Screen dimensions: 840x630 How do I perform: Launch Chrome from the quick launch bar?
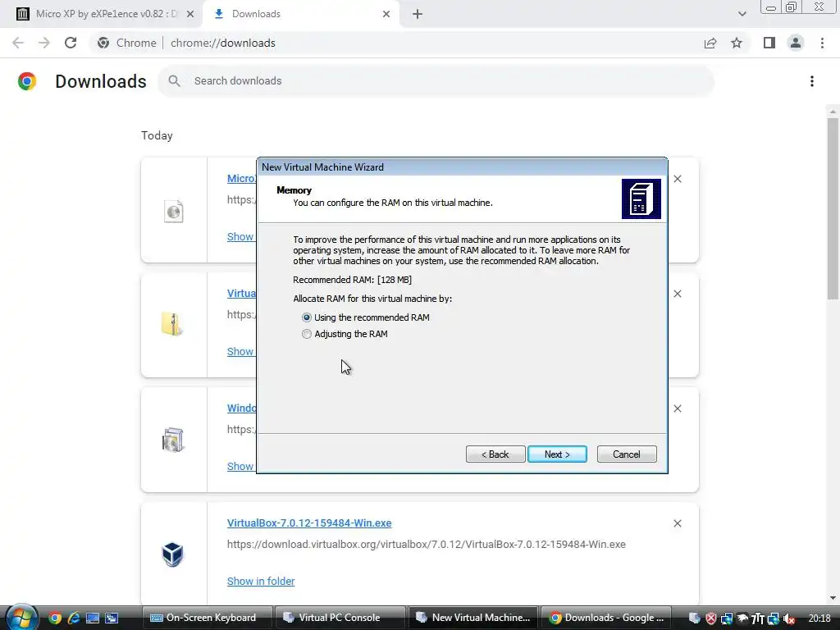pyautogui.click(x=55, y=619)
